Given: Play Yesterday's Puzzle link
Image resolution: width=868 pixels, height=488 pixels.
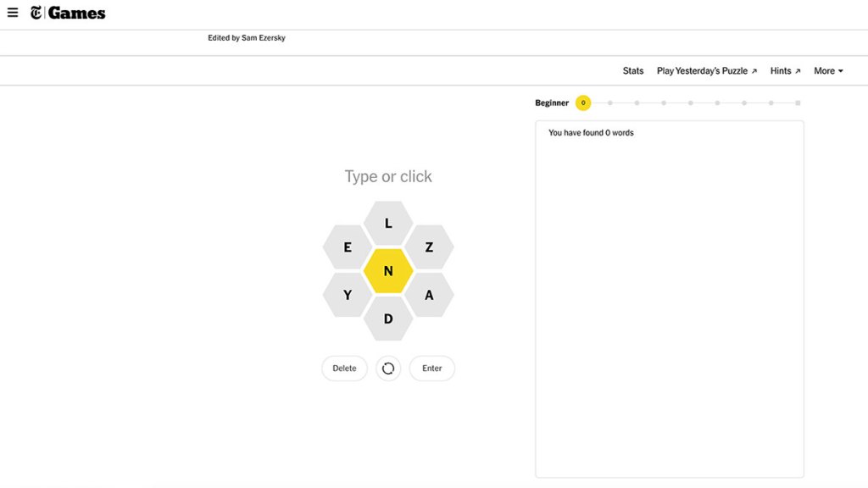Looking at the screenshot, I should coord(707,71).
